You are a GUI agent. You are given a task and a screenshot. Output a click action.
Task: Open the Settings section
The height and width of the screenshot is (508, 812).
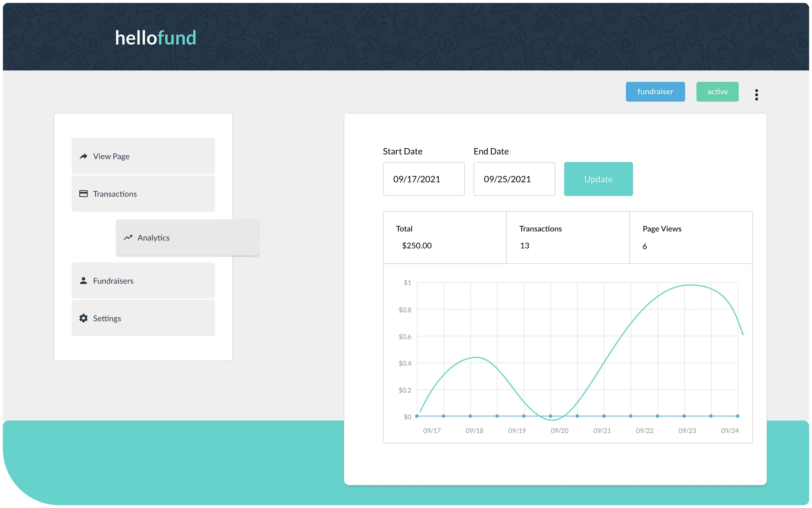(143, 318)
